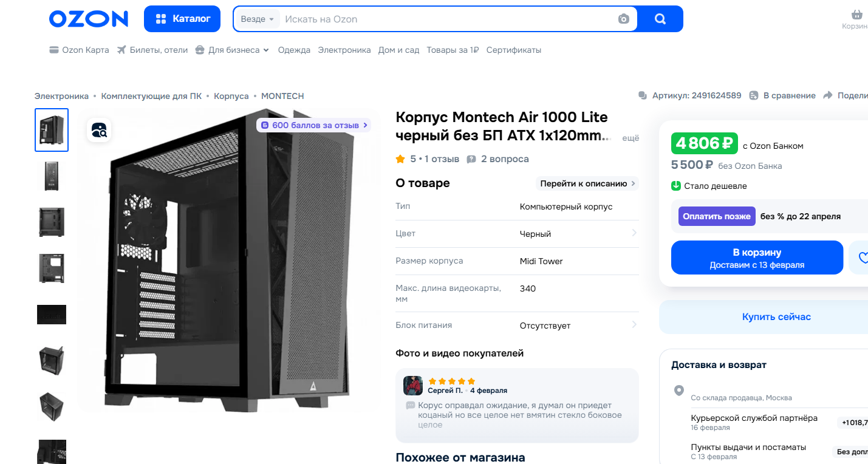Add product to В сравнение

click(x=782, y=96)
